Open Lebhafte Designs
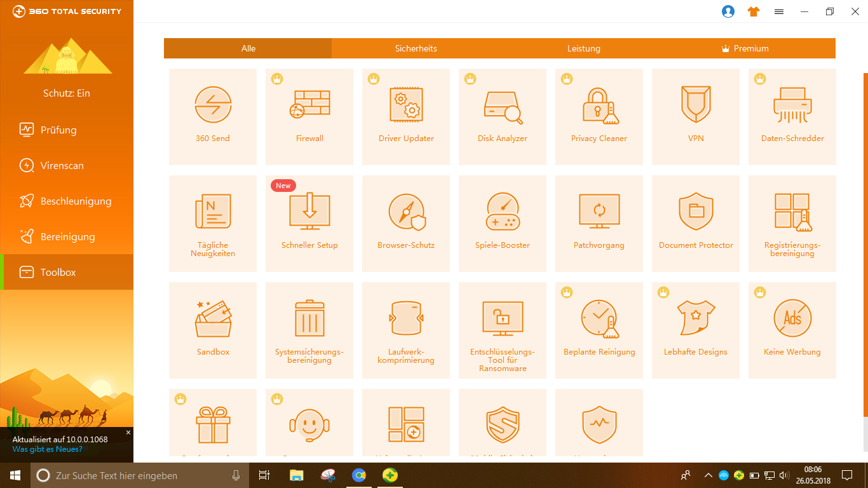The height and width of the screenshot is (488, 868). [696, 330]
